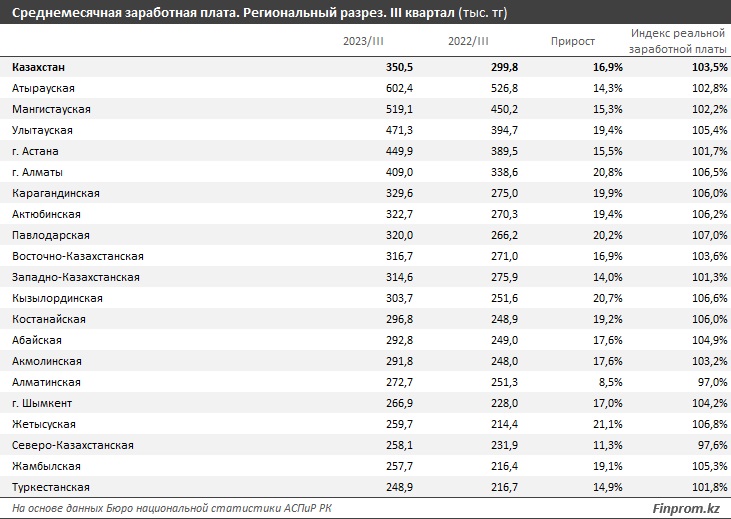
Task: Select the Павлодарская row label
Action: [51, 235]
